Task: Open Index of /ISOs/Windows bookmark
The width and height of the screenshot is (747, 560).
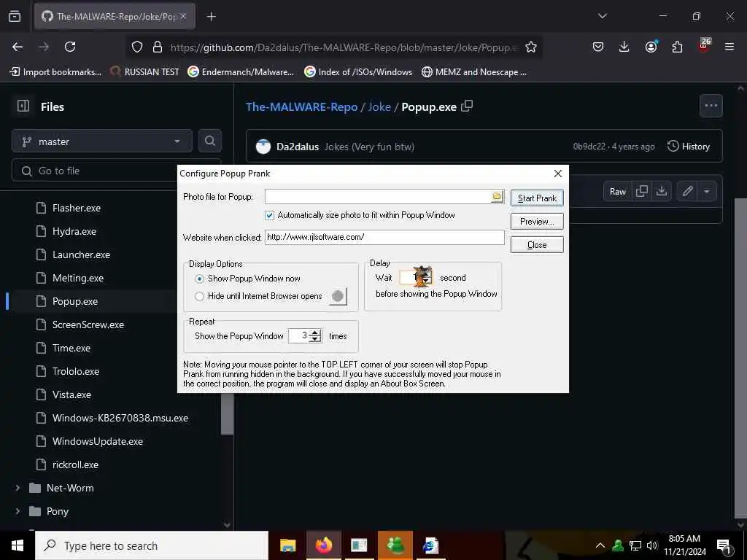Action: (358, 72)
